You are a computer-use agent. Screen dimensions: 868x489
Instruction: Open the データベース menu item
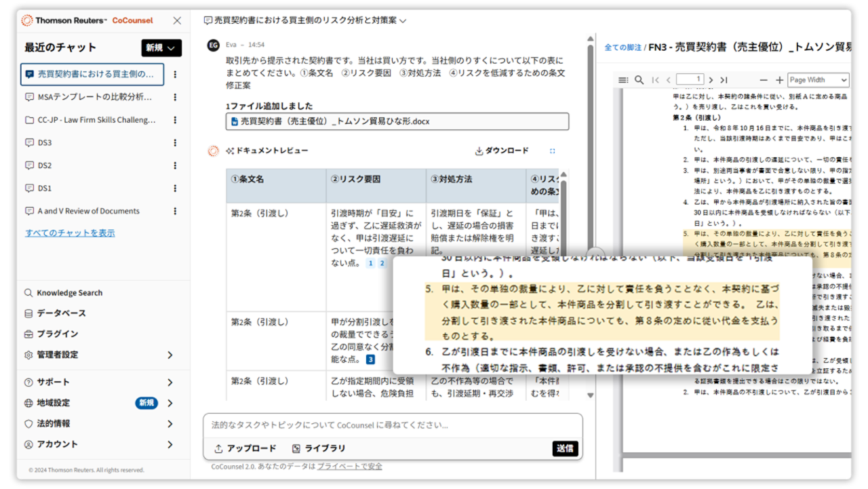click(61, 313)
